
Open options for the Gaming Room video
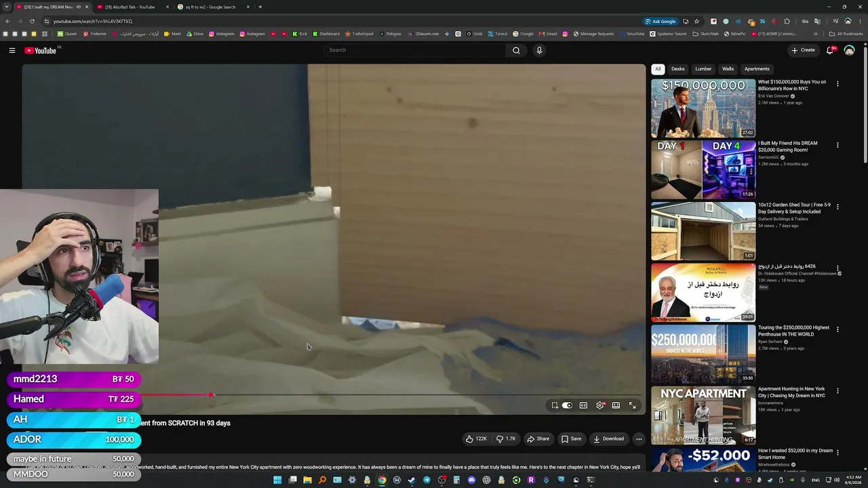pyautogui.click(x=837, y=145)
